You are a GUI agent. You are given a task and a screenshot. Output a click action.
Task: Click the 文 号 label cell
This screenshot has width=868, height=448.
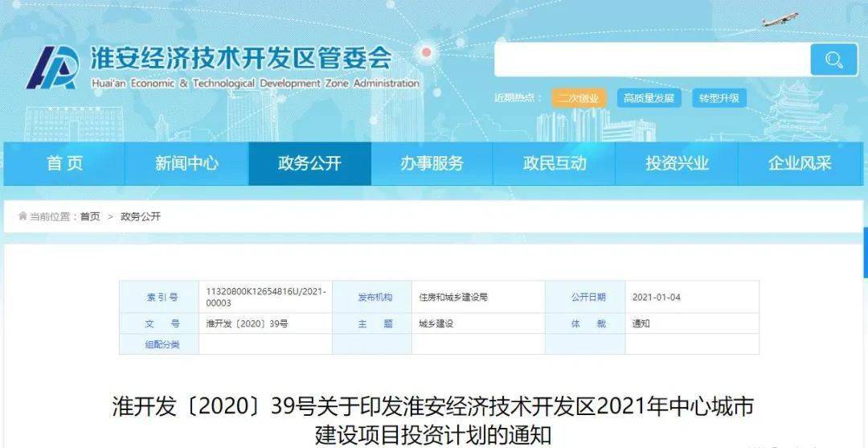(159, 324)
